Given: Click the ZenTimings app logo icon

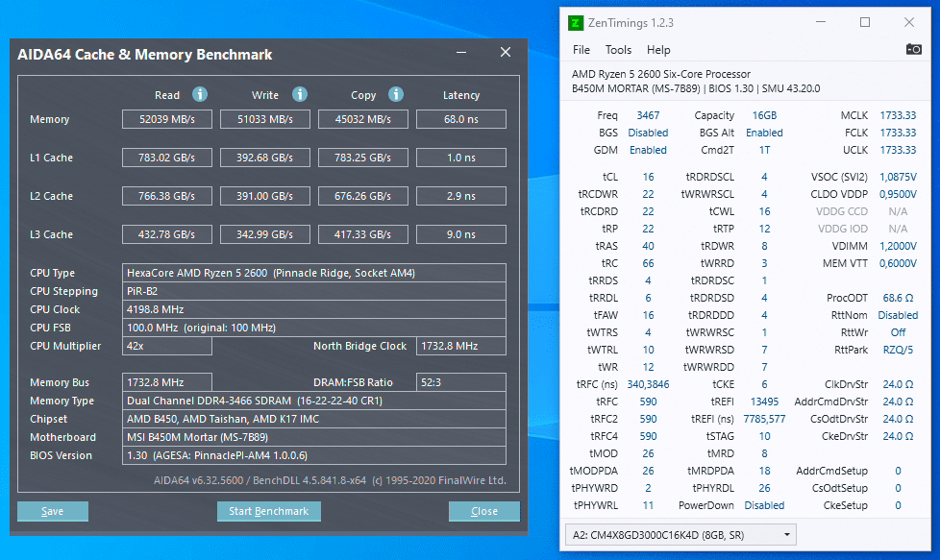Looking at the screenshot, I should click(576, 23).
